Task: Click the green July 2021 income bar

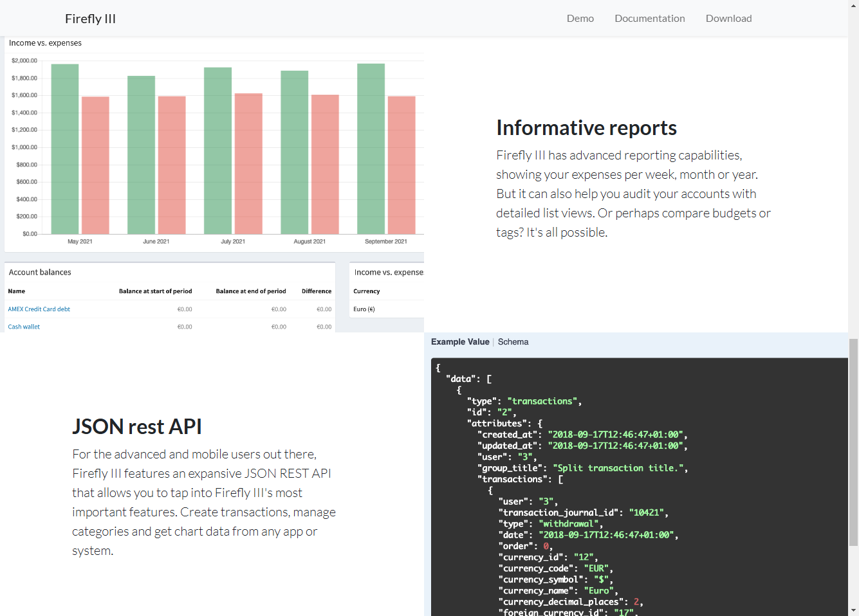Action: pos(217,150)
